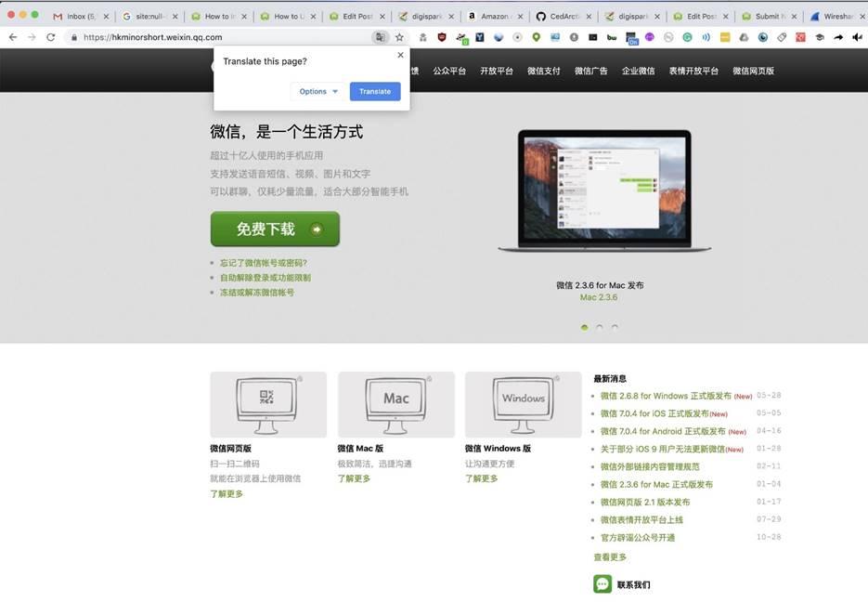This screenshot has width=868, height=602.
Task: Click the browser back arrow
Action: [12, 37]
